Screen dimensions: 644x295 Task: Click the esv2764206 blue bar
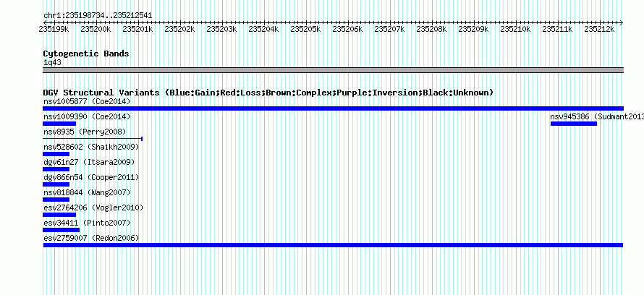[x=59, y=215]
